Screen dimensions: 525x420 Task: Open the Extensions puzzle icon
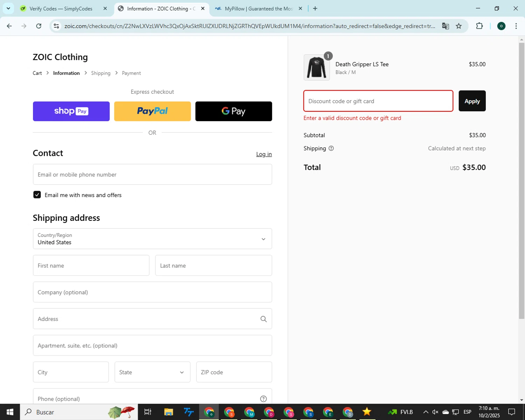coord(479,26)
